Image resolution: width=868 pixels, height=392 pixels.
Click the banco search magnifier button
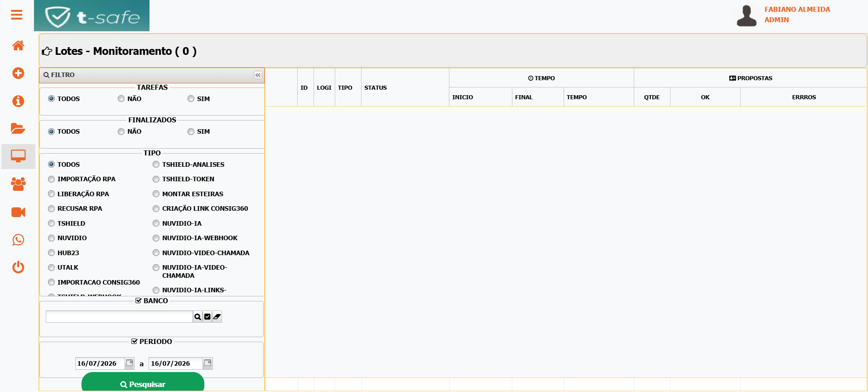(x=198, y=317)
